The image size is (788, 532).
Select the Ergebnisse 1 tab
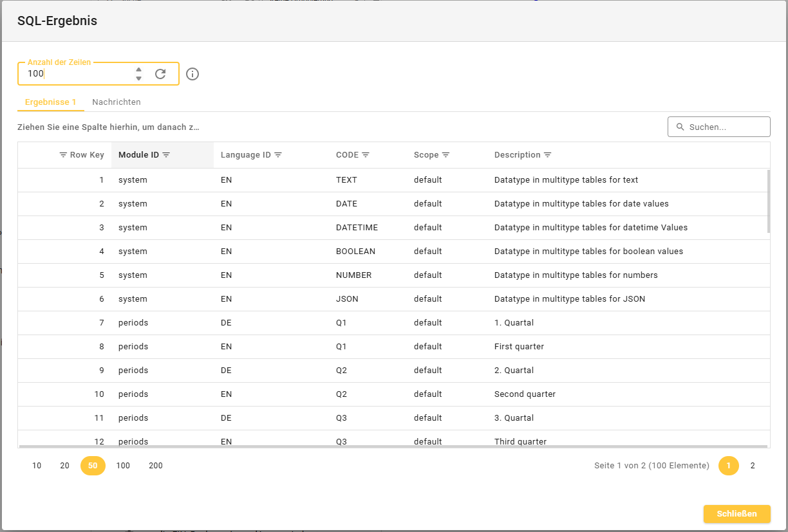(x=51, y=102)
